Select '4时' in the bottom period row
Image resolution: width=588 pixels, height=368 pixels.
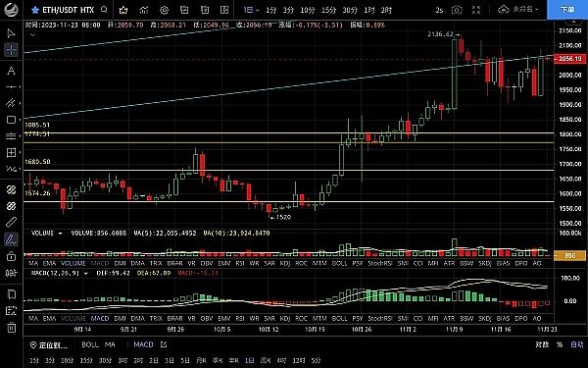(x=281, y=360)
